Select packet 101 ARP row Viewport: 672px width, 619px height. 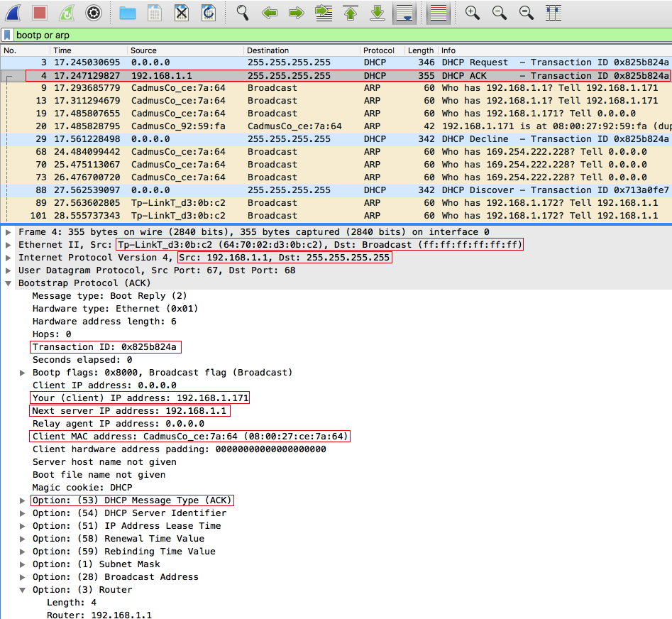pyautogui.click(x=336, y=216)
